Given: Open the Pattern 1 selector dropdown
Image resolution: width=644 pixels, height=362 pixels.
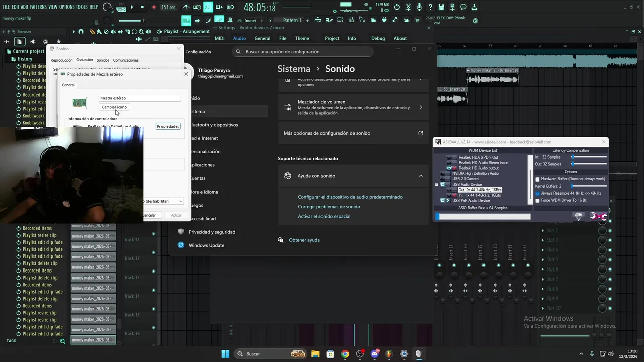Looking at the screenshot, I should (x=292, y=20).
